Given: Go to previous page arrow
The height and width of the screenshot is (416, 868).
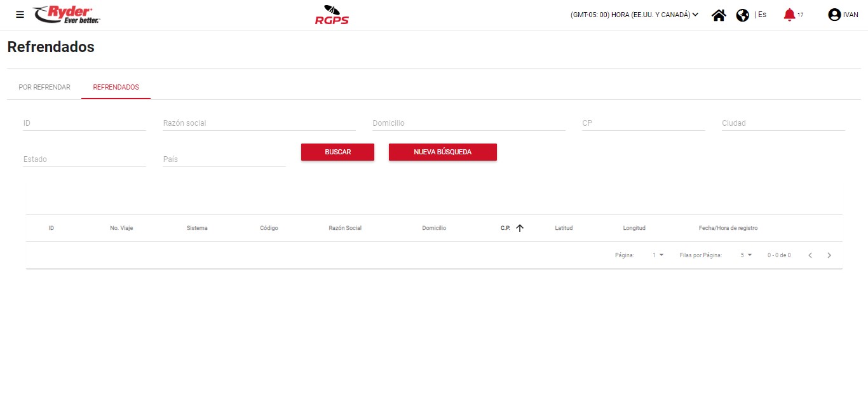Looking at the screenshot, I should [810, 255].
